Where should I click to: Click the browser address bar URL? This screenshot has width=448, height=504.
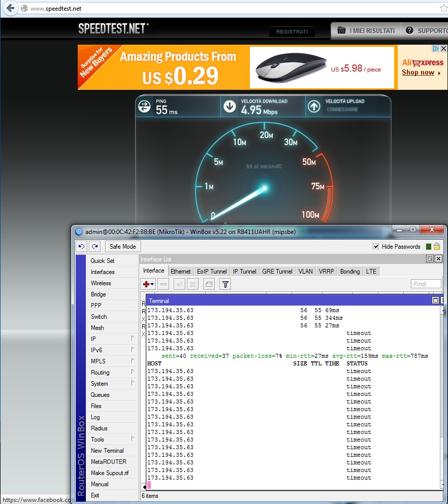(56, 9)
